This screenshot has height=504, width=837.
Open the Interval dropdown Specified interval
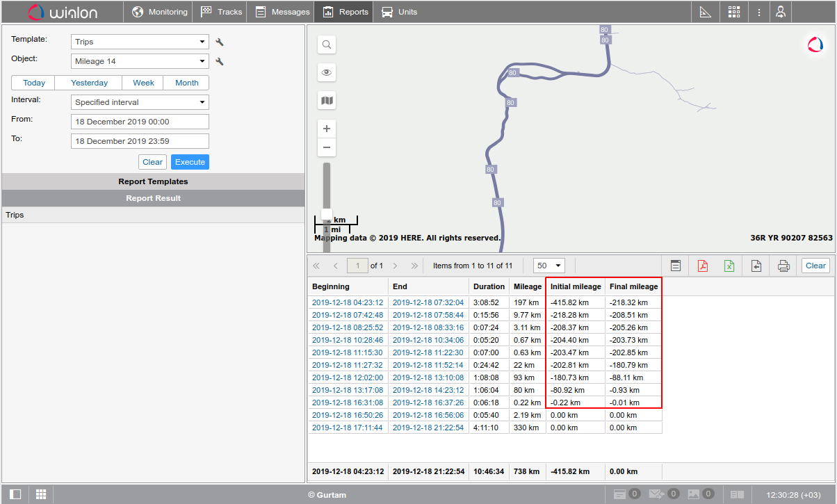click(x=140, y=102)
